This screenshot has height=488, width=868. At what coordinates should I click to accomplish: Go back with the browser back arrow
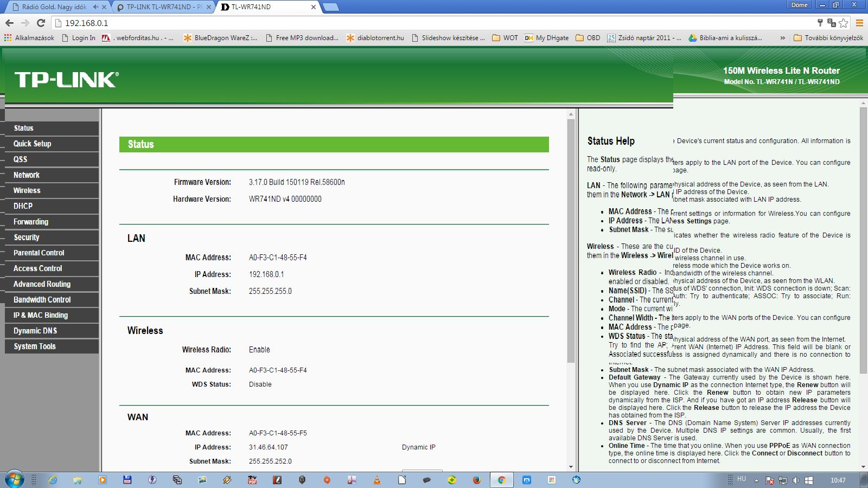9,23
